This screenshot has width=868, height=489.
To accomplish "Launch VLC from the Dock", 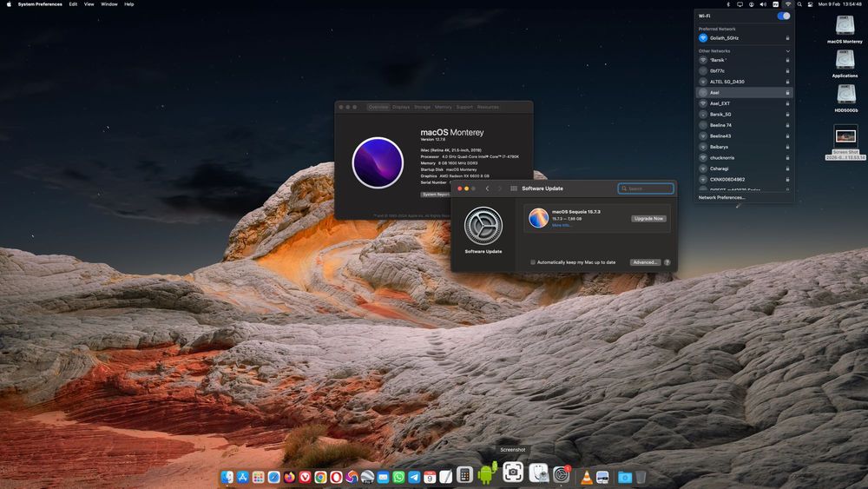I will [x=586, y=477].
